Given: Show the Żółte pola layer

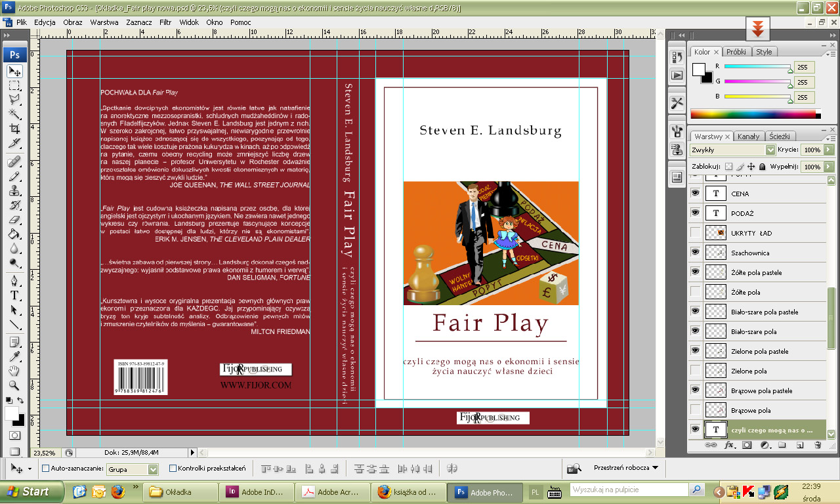Looking at the screenshot, I should pos(696,292).
